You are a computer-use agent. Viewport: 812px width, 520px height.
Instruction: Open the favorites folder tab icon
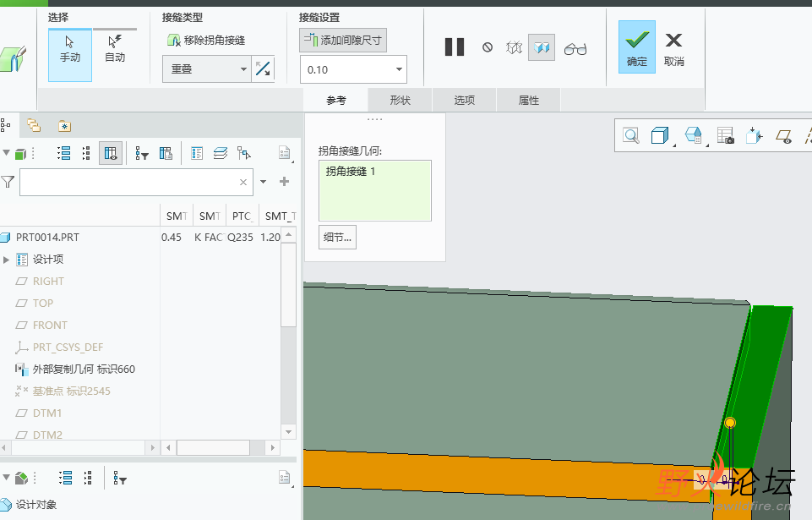pyautogui.click(x=64, y=126)
